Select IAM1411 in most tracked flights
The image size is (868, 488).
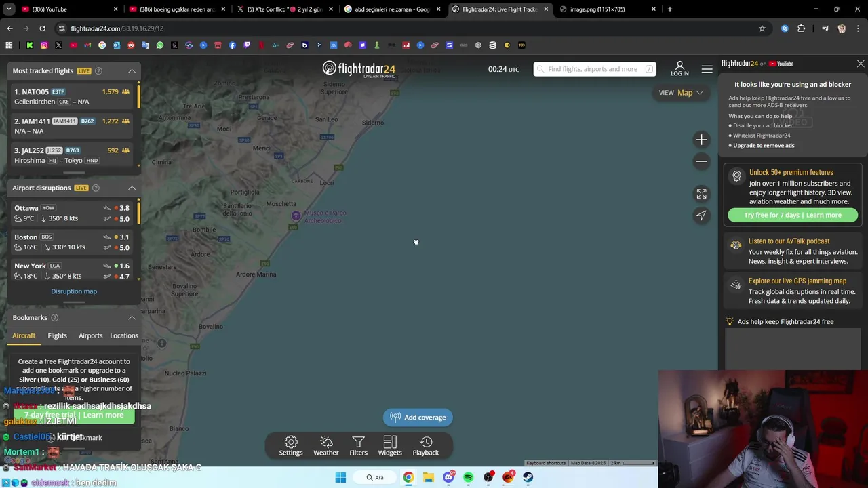coord(73,125)
